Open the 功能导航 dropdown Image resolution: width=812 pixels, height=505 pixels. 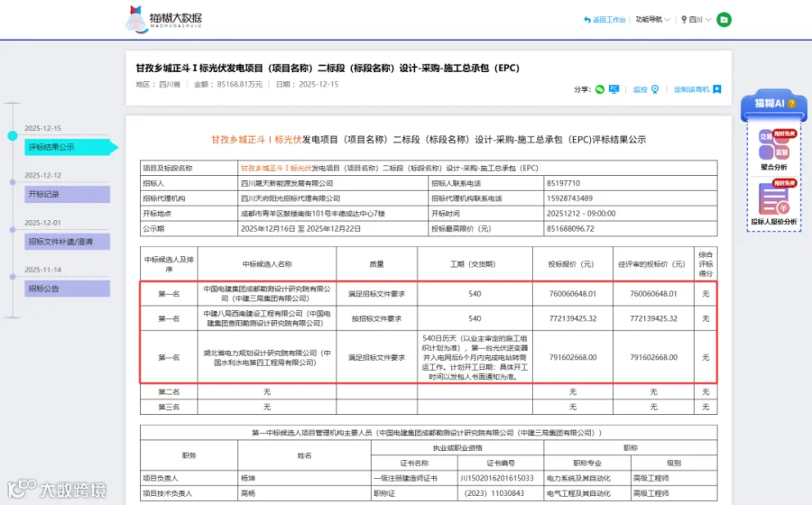pyautogui.click(x=652, y=20)
